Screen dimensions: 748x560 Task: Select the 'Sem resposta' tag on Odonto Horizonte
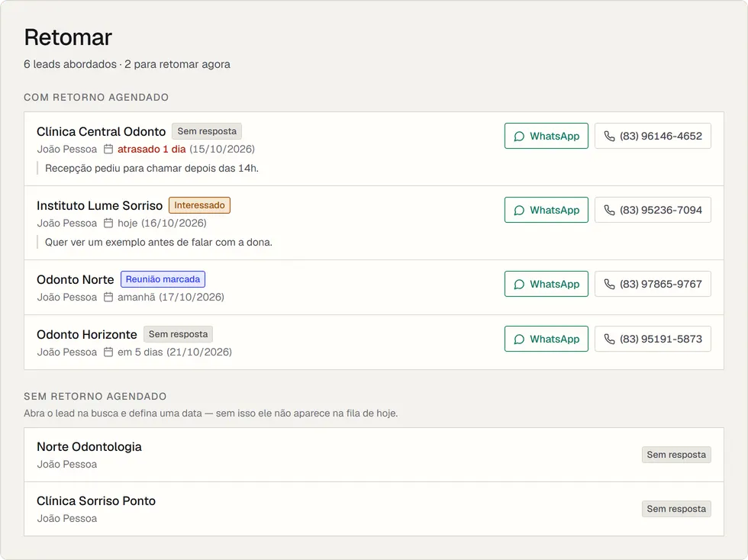[x=178, y=334]
